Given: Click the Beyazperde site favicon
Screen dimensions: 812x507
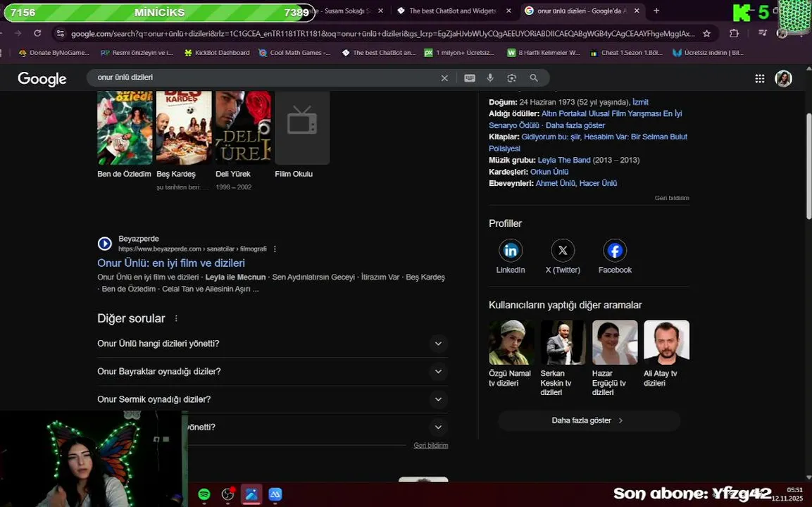Looking at the screenshot, I should coord(105,244).
